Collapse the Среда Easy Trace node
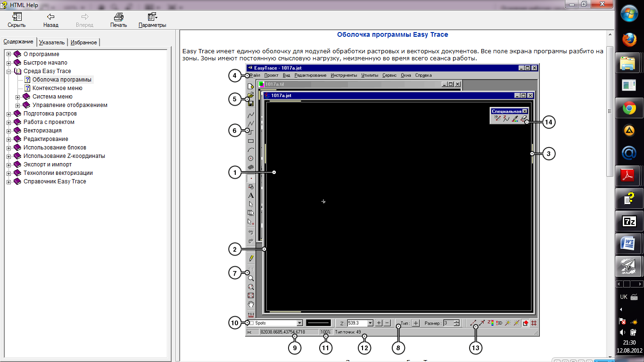 tap(9, 71)
